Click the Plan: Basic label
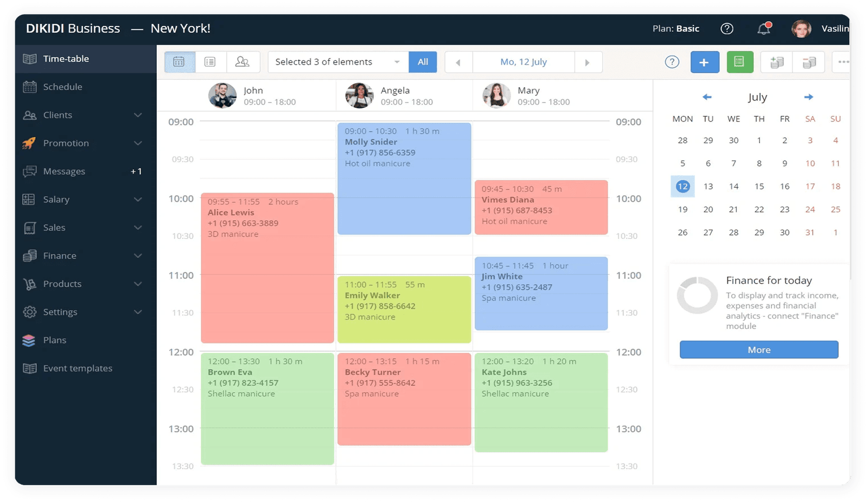The width and height of the screenshot is (868, 502). coord(676,29)
